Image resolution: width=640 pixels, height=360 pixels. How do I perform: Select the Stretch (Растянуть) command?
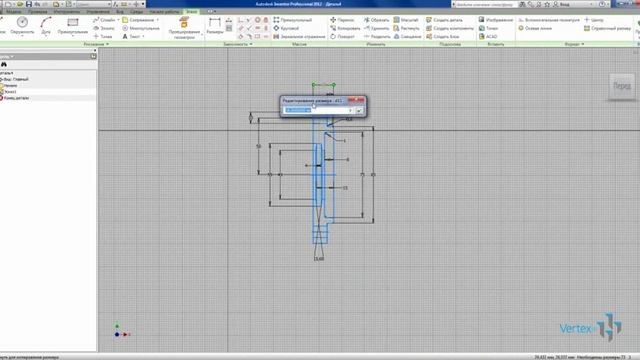click(x=407, y=28)
